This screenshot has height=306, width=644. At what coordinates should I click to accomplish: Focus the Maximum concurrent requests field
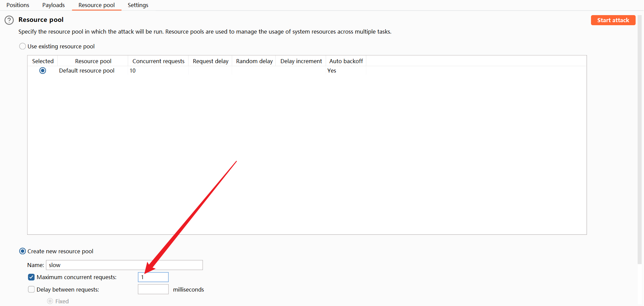point(153,277)
